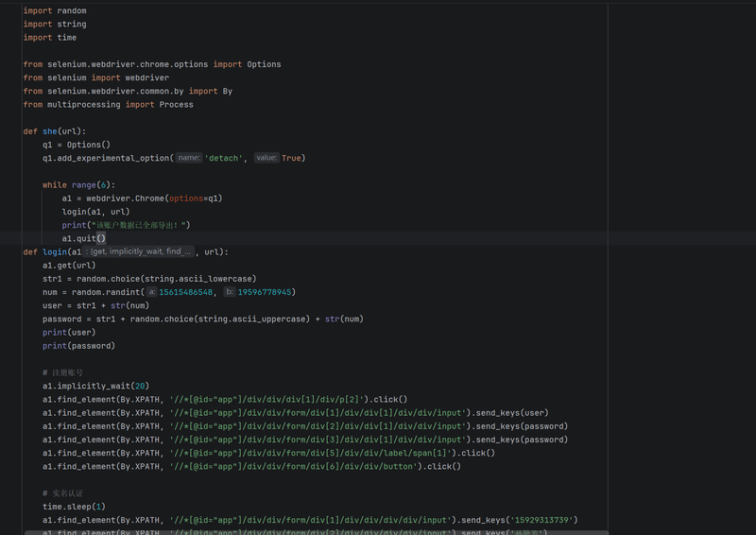Click the horizontal scrollbar at editor bottom

coord(317,532)
